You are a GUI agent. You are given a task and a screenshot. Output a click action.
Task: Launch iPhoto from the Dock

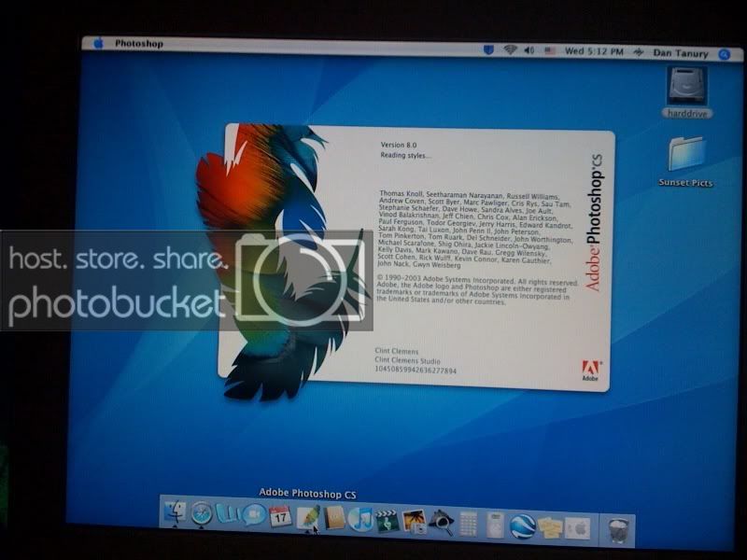tap(414, 521)
